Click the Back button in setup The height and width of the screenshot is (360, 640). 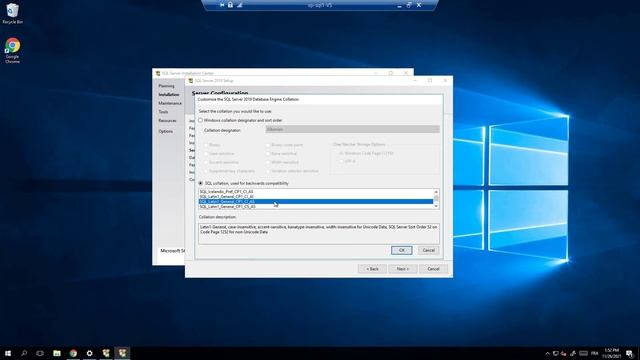coord(372,269)
